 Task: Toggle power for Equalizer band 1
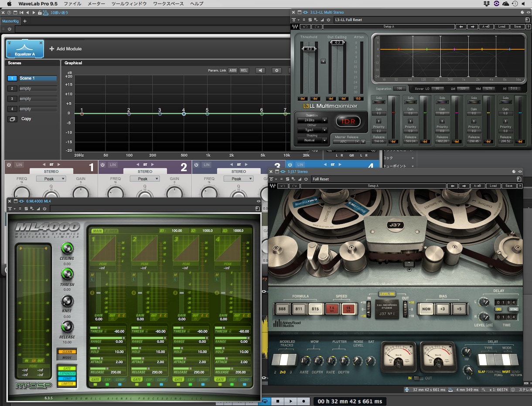8,165
